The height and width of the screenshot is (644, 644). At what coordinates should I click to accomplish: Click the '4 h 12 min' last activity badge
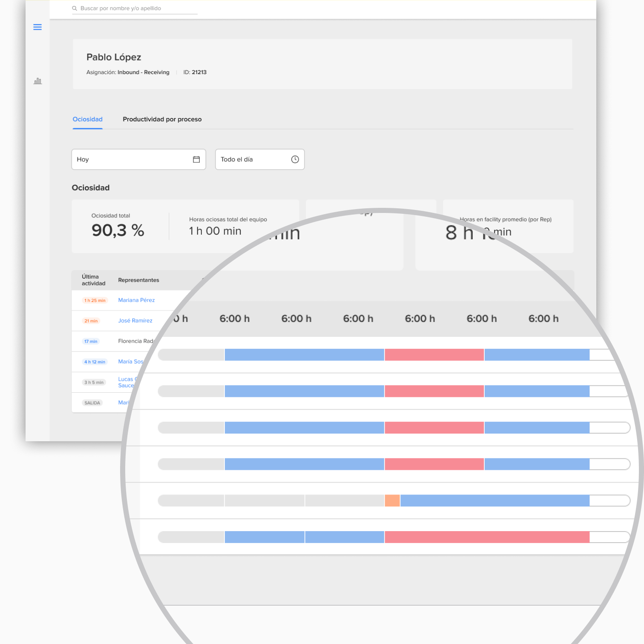95,362
